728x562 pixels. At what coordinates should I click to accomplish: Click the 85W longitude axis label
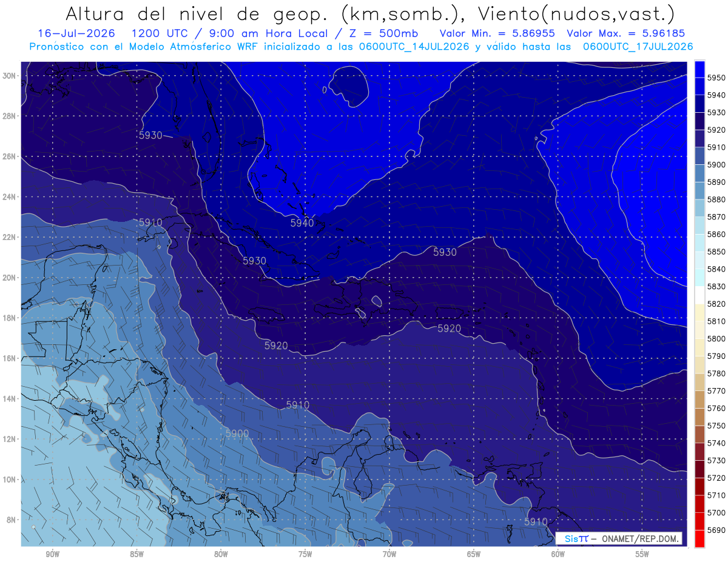(x=136, y=554)
